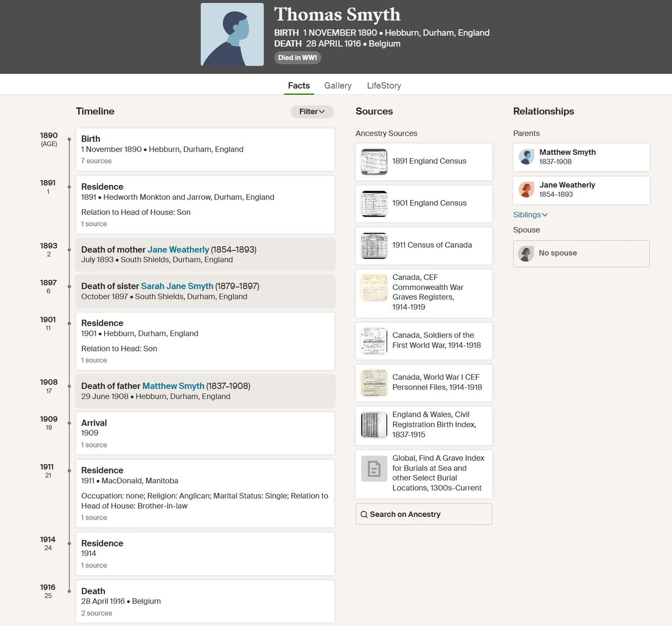Click the 1911 Census of Canada thumbnail
Viewport: 672px width, 626px height.
(x=374, y=245)
